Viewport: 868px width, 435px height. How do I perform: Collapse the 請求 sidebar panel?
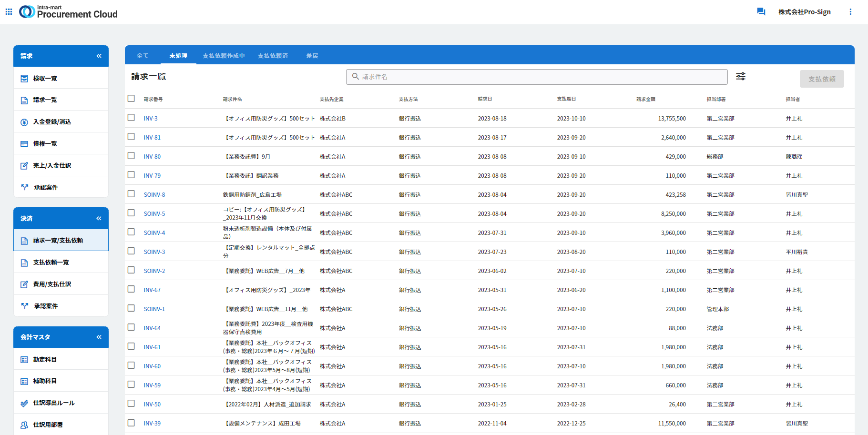tap(99, 56)
